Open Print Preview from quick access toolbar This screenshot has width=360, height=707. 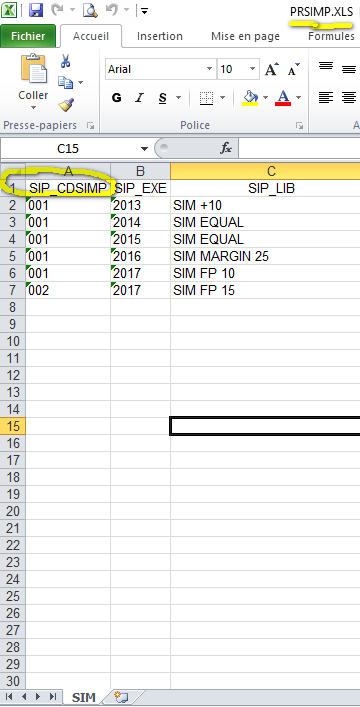[x=90, y=10]
